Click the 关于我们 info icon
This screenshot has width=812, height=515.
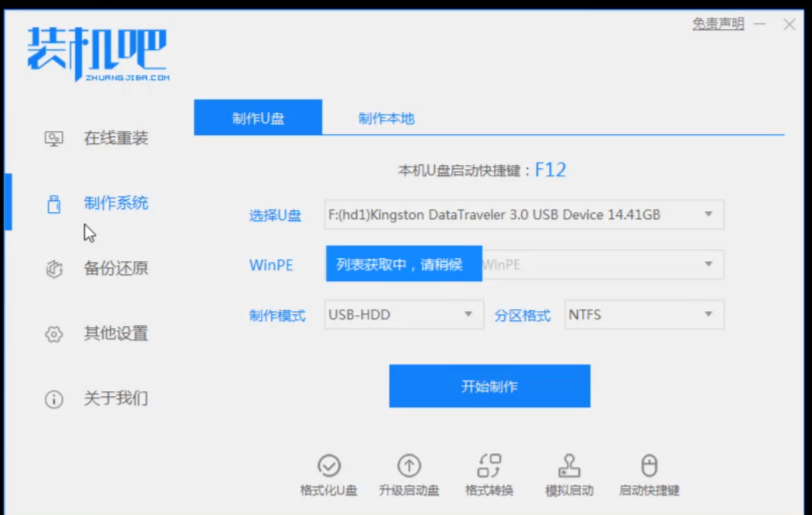(x=53, y=399)
